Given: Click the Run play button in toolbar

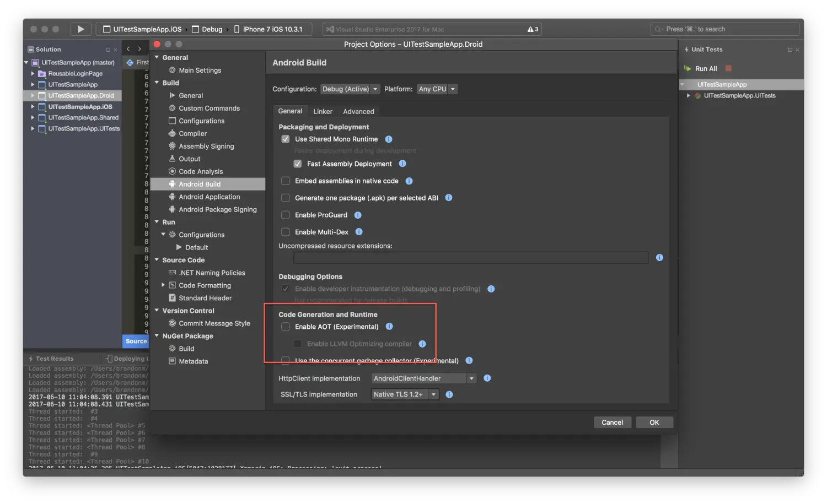Looking at the screenshot, I should (80, 29).
